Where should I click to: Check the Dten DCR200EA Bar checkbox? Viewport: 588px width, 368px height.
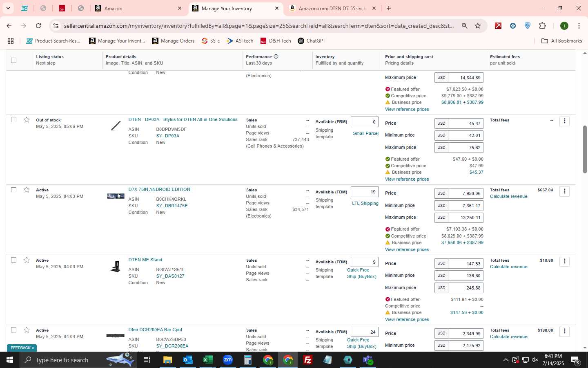pyautogui.click(x=13, y=330)
